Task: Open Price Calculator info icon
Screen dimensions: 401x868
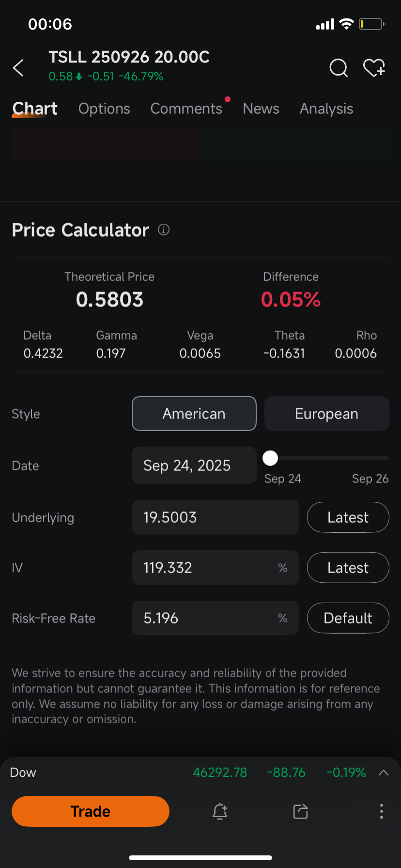Action: point(164,230)
